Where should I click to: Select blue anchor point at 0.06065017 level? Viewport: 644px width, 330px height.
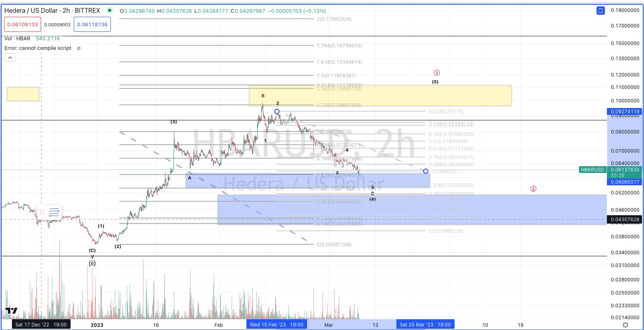coord(425,171)
